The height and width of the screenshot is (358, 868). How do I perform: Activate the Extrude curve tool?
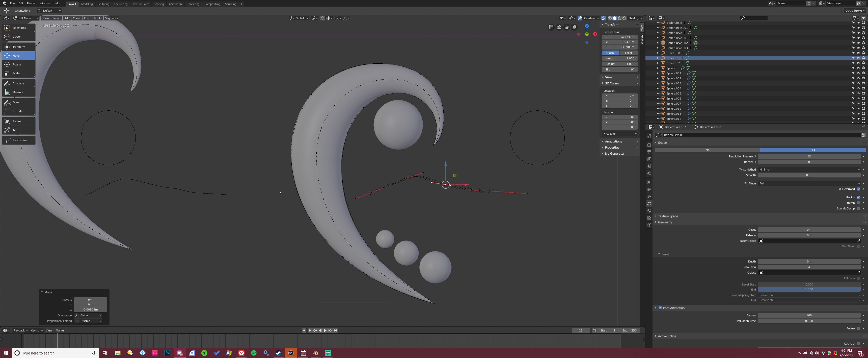pyautogui.click(x=17, y=111)
